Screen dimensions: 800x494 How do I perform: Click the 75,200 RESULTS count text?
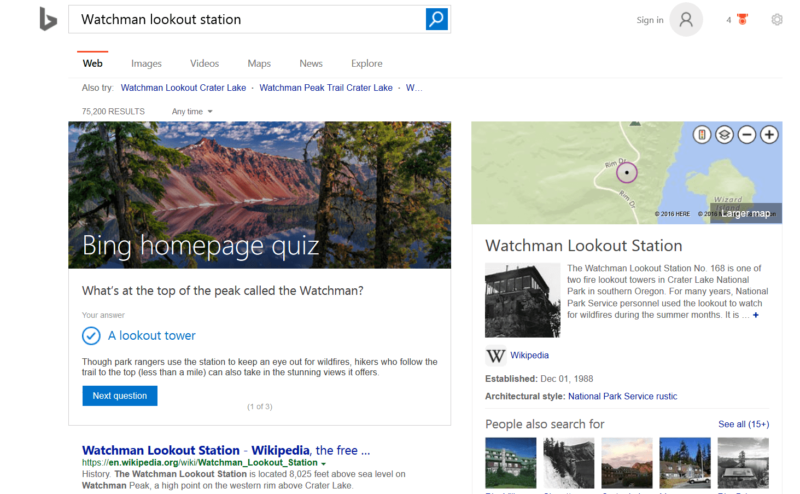pyautogui.click(x=113, y=111)
